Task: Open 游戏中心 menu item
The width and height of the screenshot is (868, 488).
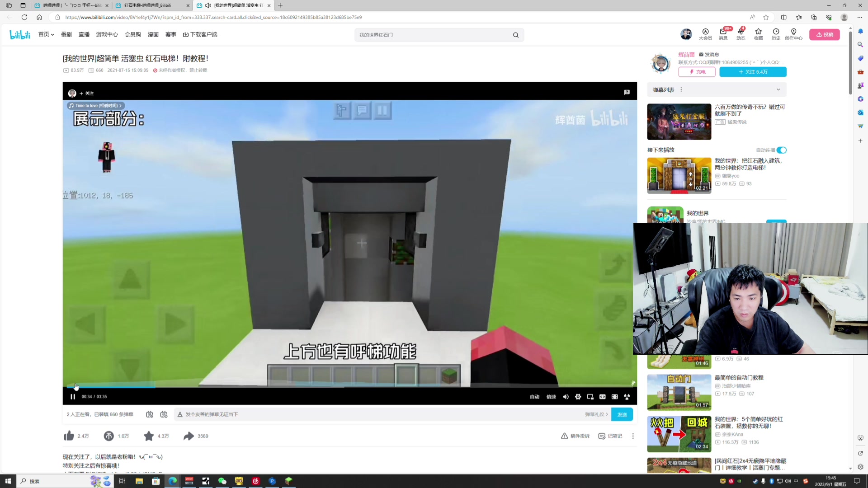Action: (x=107, y=34)
